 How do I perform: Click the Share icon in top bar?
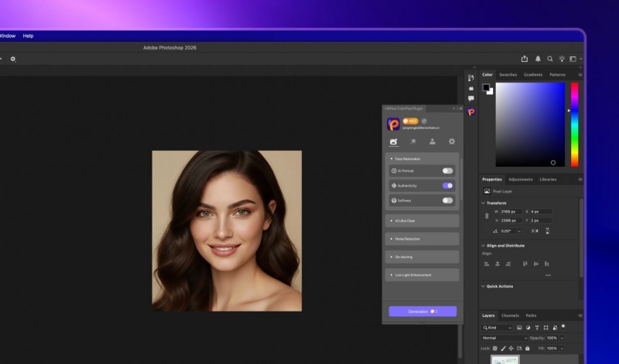(525, 59)
